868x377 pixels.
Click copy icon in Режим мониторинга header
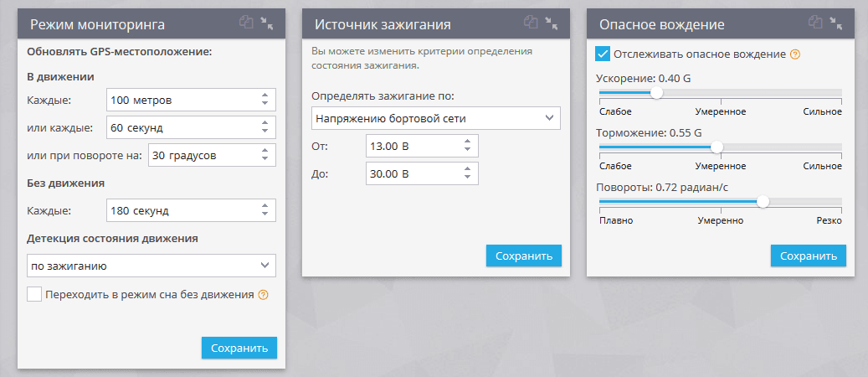[246, 22]
